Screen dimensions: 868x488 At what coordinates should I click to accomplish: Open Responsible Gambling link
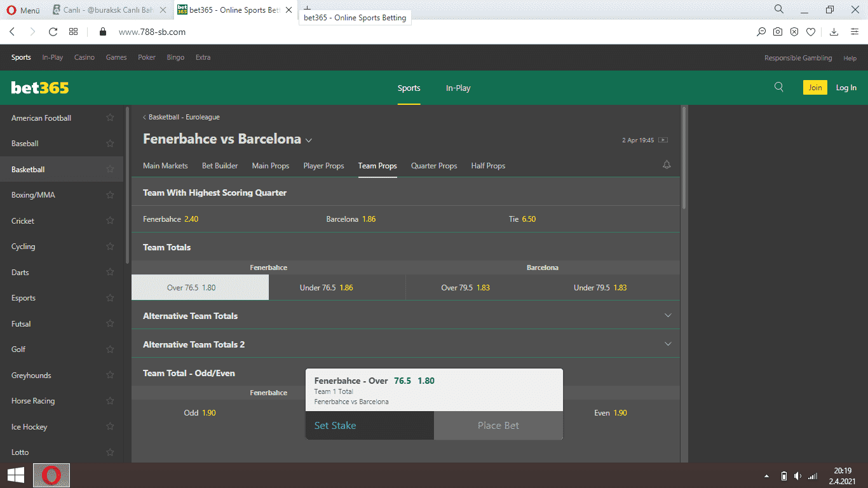tap(798, 58)
